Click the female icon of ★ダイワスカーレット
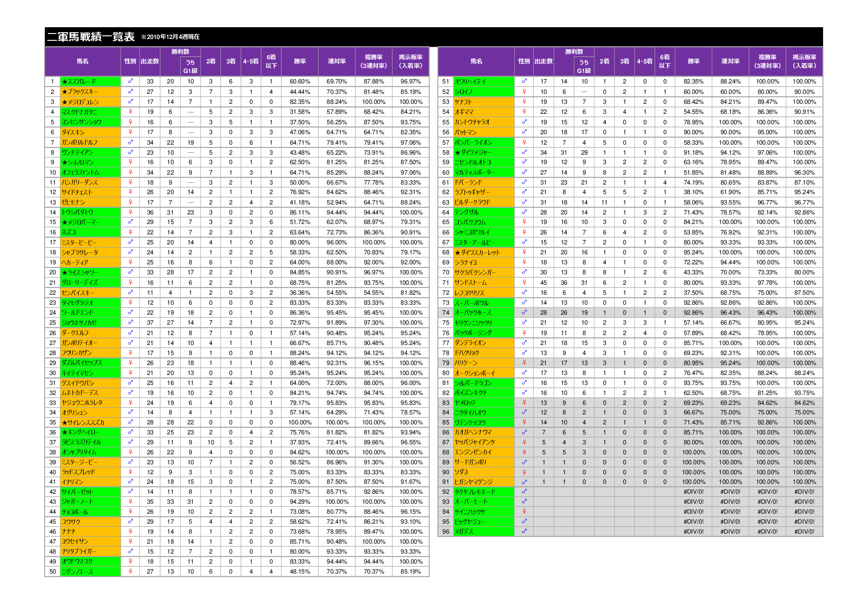 pyautogui.click(x=524, y=252)
